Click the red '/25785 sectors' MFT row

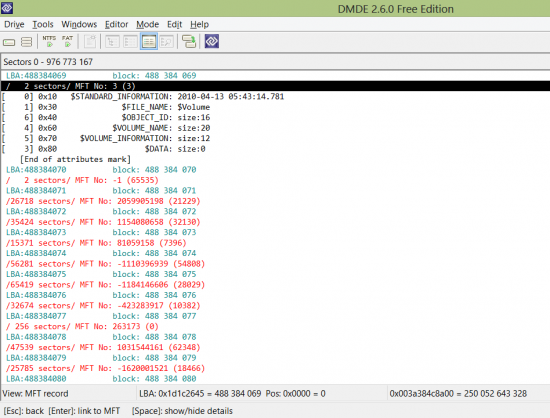(105, 369)
